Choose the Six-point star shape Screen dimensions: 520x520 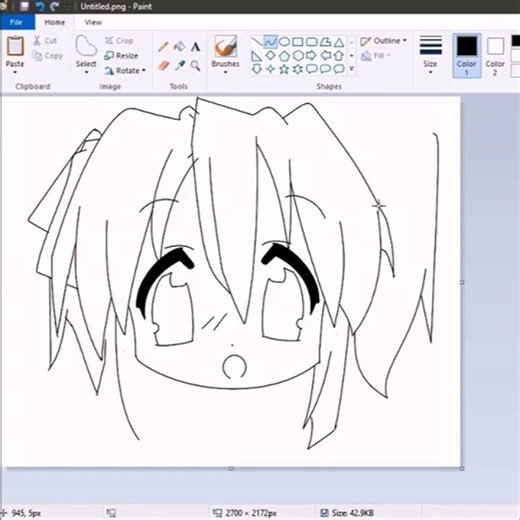click(x=298, y=69)
